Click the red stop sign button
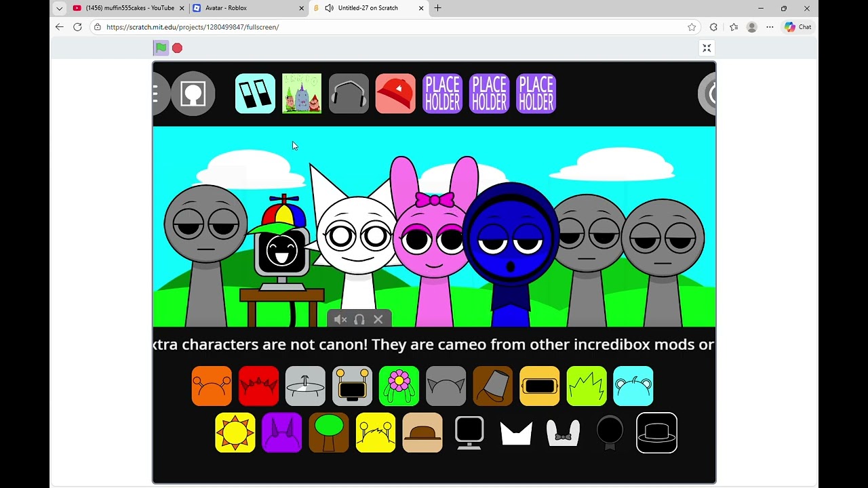This screenshot has width=868, height=488. coord(177,47)
